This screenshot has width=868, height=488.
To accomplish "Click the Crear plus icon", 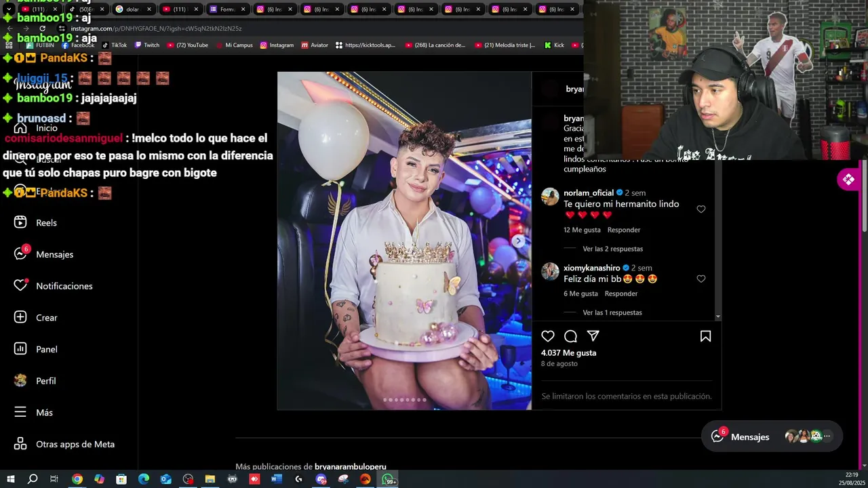I will [x=20, y=317].
